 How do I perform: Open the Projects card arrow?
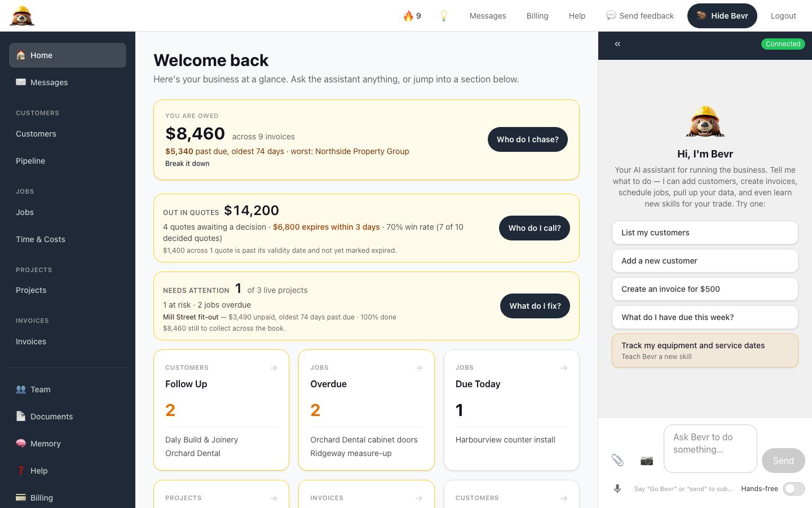tap(274, 498)
